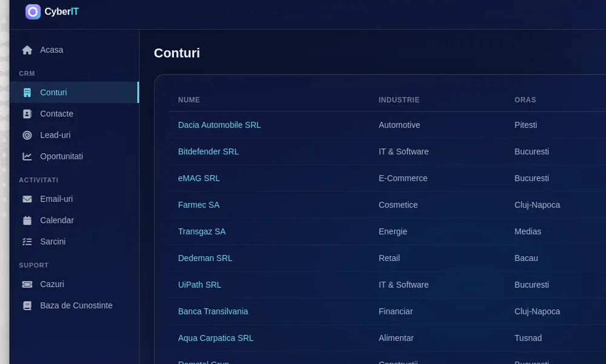Open eMAG SRL account

click(199, 178)
